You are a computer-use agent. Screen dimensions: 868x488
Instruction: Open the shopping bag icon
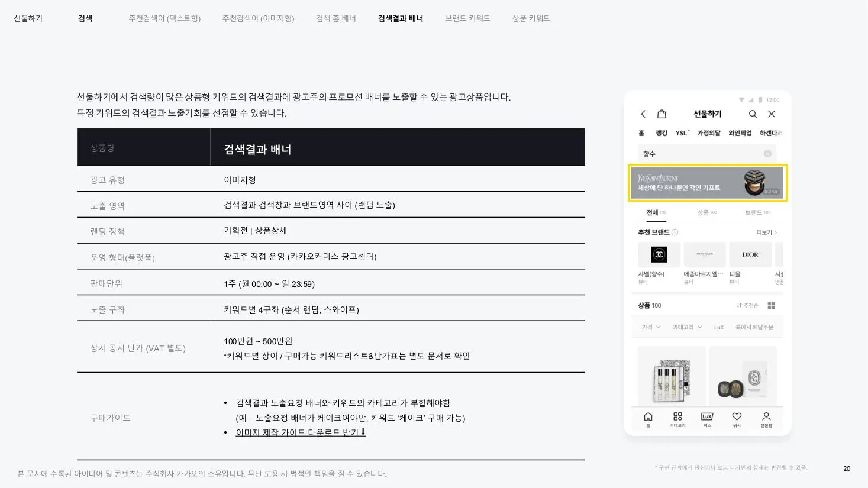pos(662,114)
